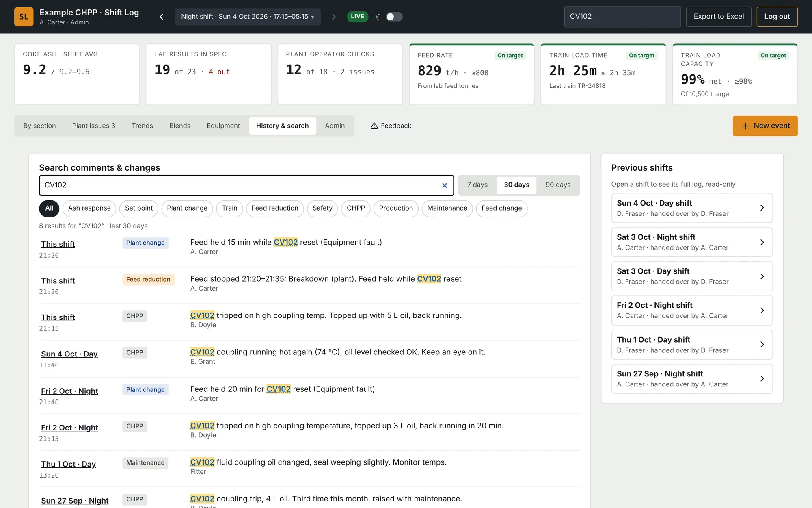
Task: Click Export to Excel button
Action: point(719,17)
